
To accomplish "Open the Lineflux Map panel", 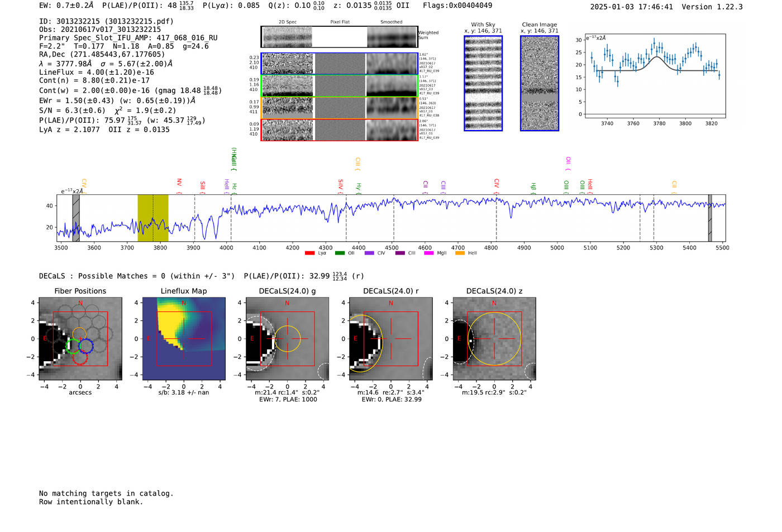I will 184,339.
